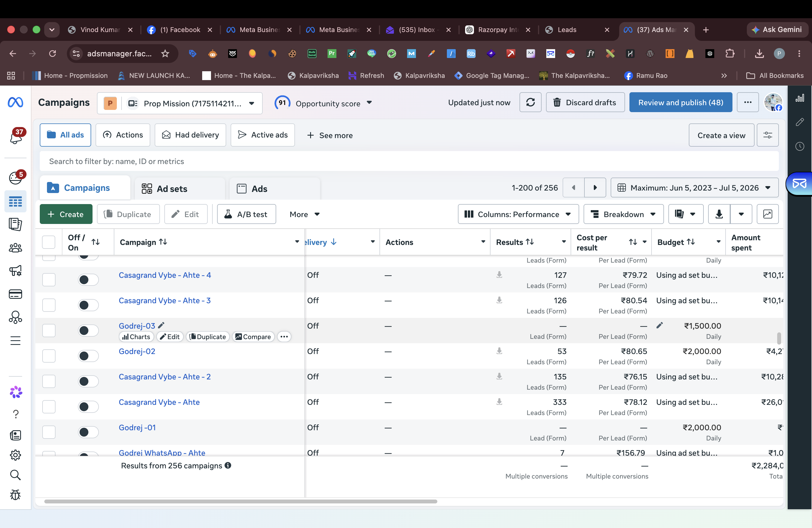Image resolution: width=812 pixels, height=528 pixels.
Task: Click the A/B test button
Action: [x=246, y=214]
